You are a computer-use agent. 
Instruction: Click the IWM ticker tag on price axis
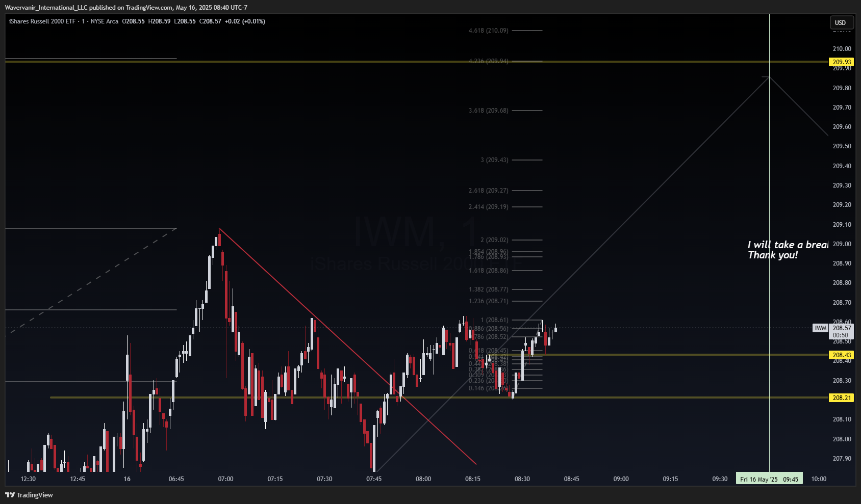pyautogui.click(x=820, y=328)
